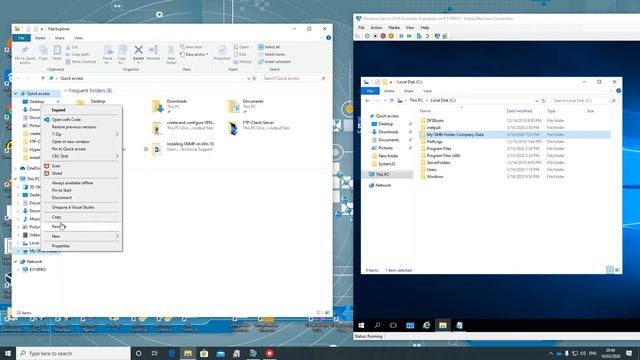Click Invert selection in the ribbon
640x360 pixels.
click(x=274, y=62)
